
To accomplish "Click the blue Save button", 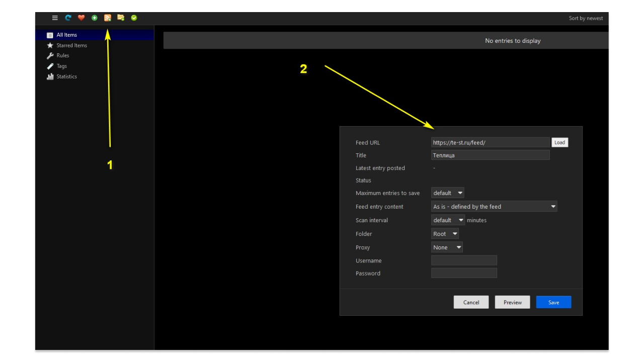I will tap(553, 302).
